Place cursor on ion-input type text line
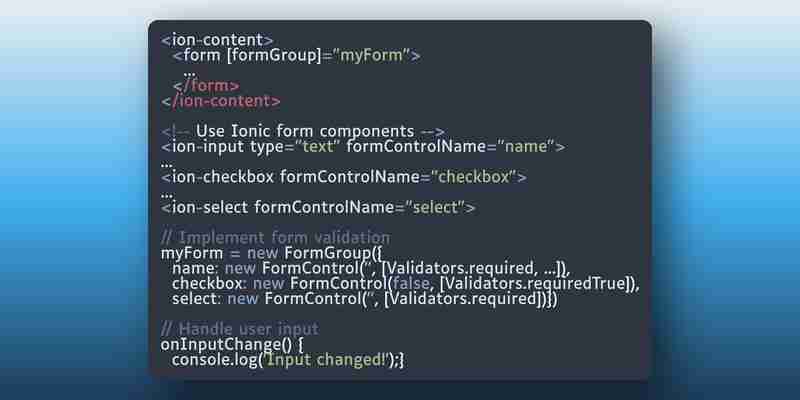Image resolution: width=800 pixels, height=400 pixels. pos(363,146)
